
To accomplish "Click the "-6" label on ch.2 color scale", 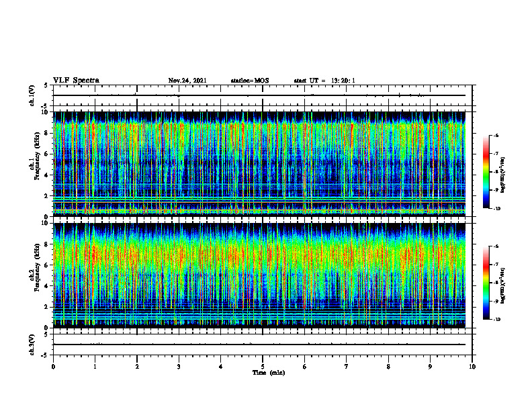I will tap(496, 246).
